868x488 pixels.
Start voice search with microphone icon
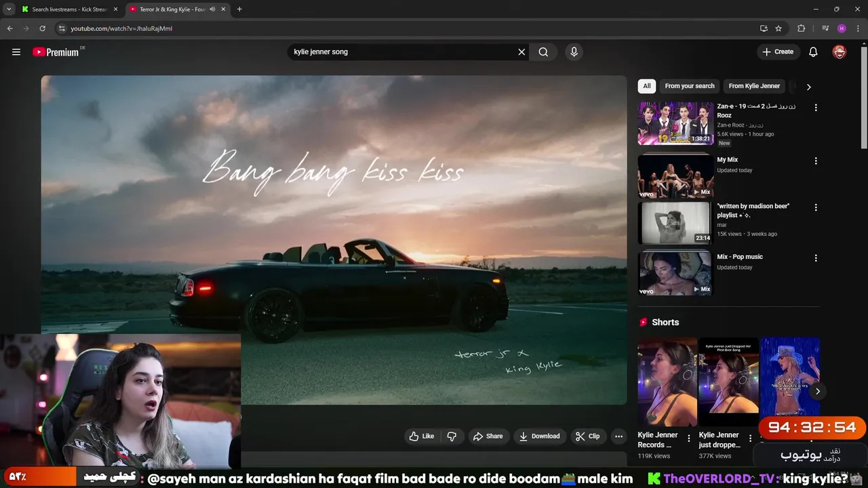coord(574,52)
